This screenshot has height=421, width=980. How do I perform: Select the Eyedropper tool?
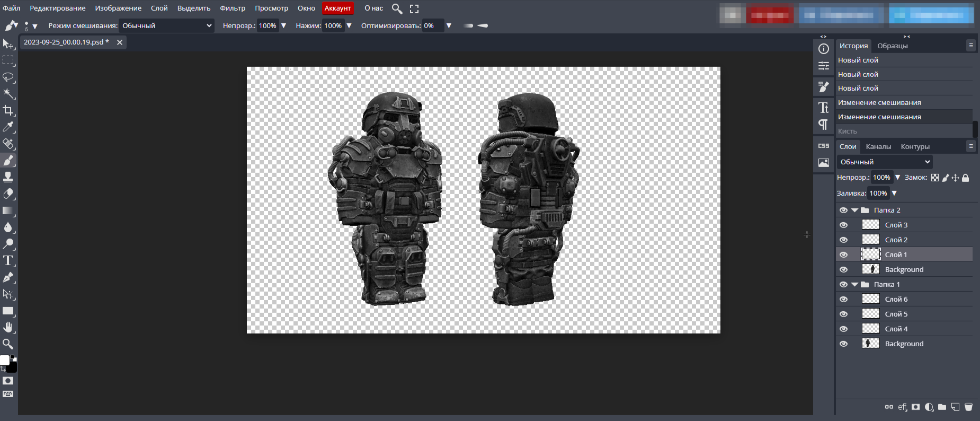(8, 127)
